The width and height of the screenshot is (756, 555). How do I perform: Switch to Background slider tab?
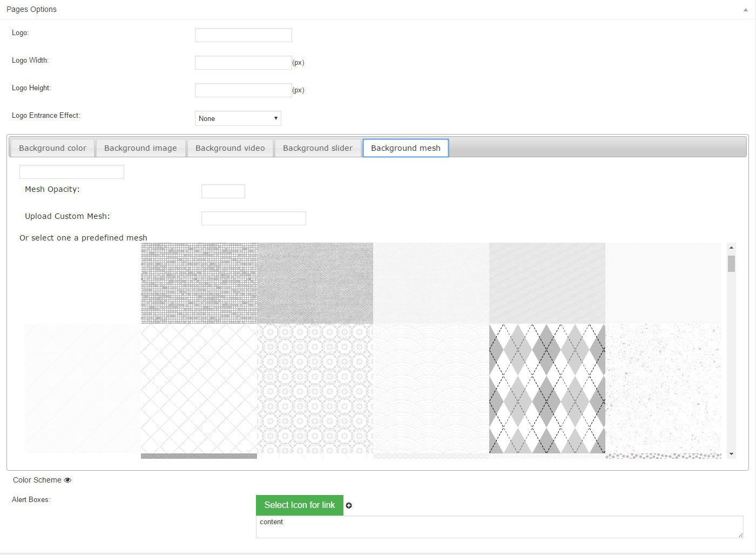tap(318, 148)
